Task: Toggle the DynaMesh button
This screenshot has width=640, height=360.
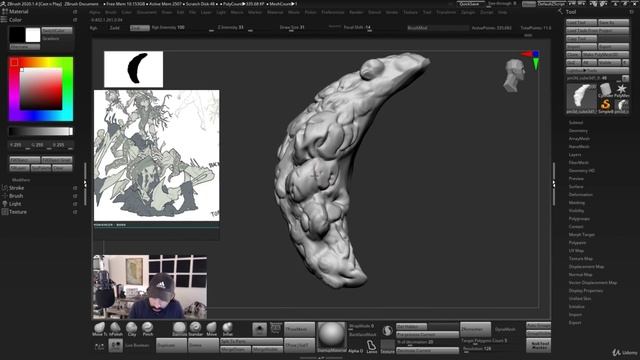Action: point(505,329)
